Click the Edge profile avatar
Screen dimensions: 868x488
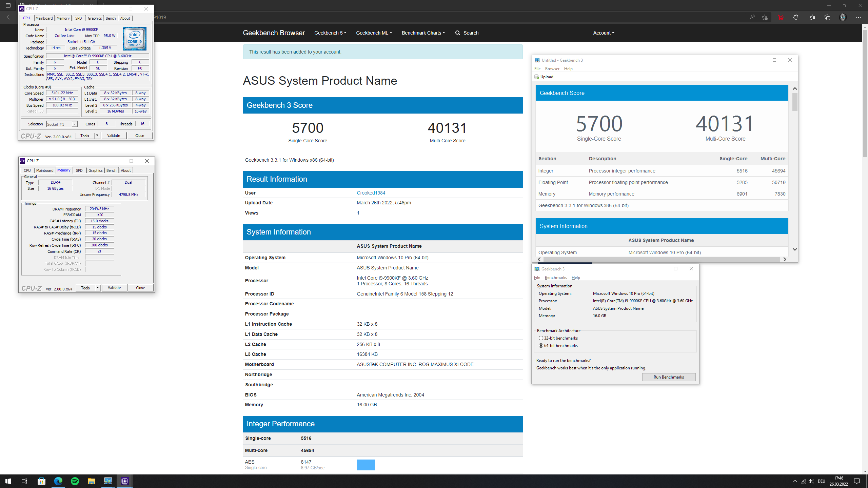(843, 17)
